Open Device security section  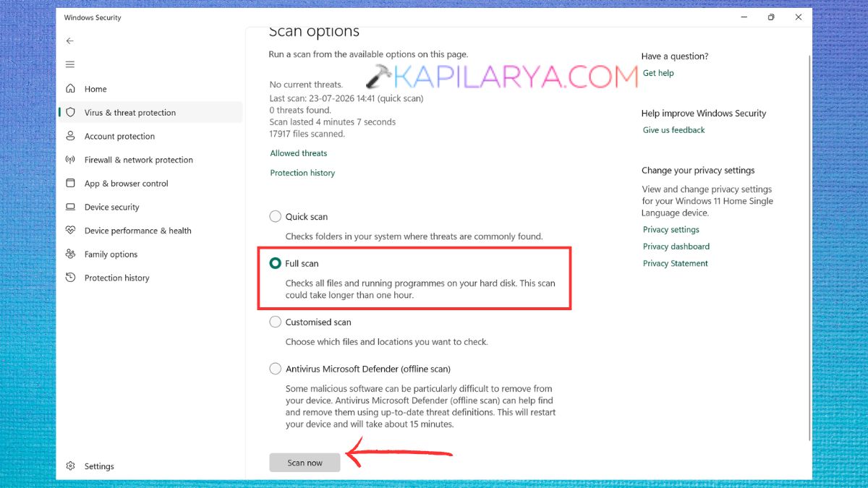(112, 207)
